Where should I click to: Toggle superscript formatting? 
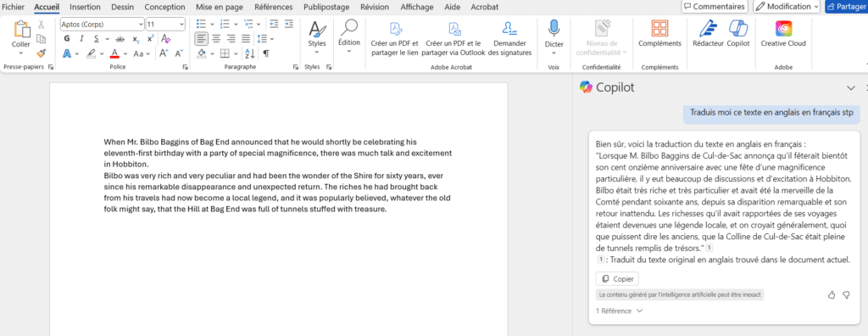(x=150, y=39)
